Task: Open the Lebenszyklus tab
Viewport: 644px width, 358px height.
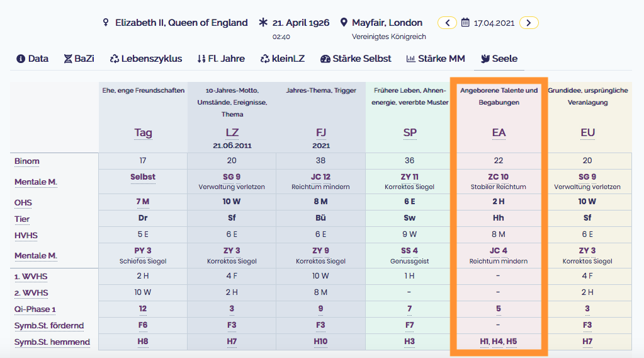Action: (146, 59)
